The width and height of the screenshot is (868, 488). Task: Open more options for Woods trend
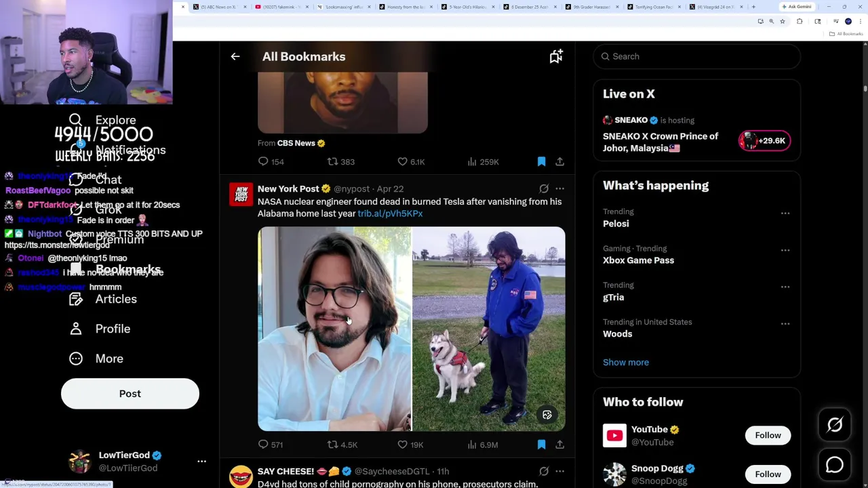coord(785,323)
